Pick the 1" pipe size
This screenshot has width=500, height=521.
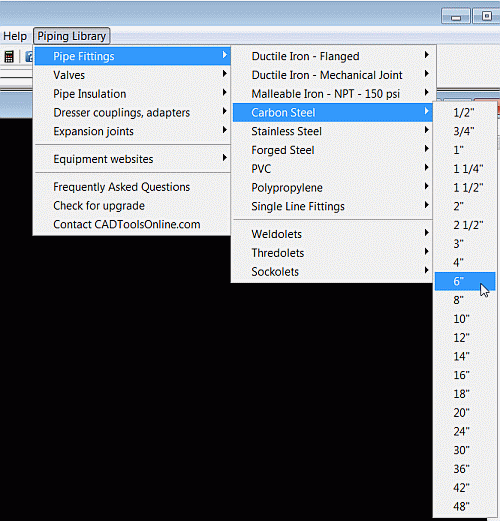[x=465, y=150]
